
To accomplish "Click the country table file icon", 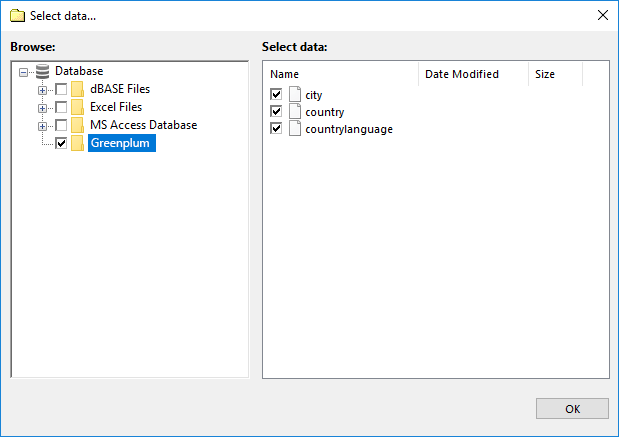I will [295, 111].
